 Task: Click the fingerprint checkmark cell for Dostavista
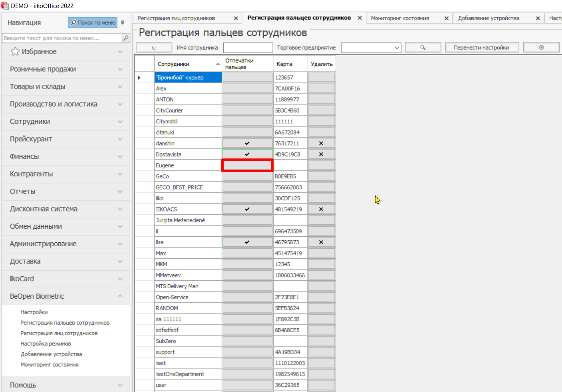pos(247,154)
